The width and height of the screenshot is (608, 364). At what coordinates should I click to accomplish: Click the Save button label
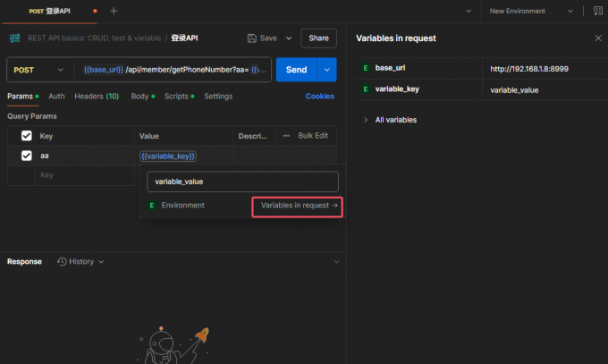pos(268,38)
